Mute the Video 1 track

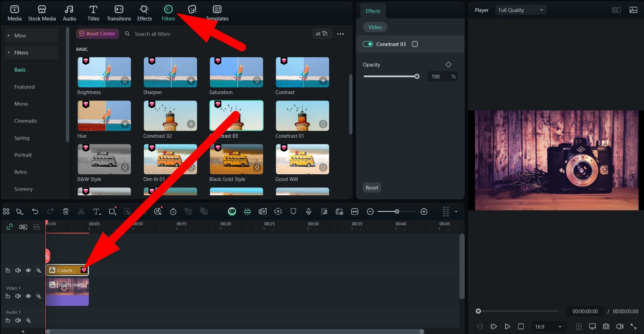tap(18, 296)
